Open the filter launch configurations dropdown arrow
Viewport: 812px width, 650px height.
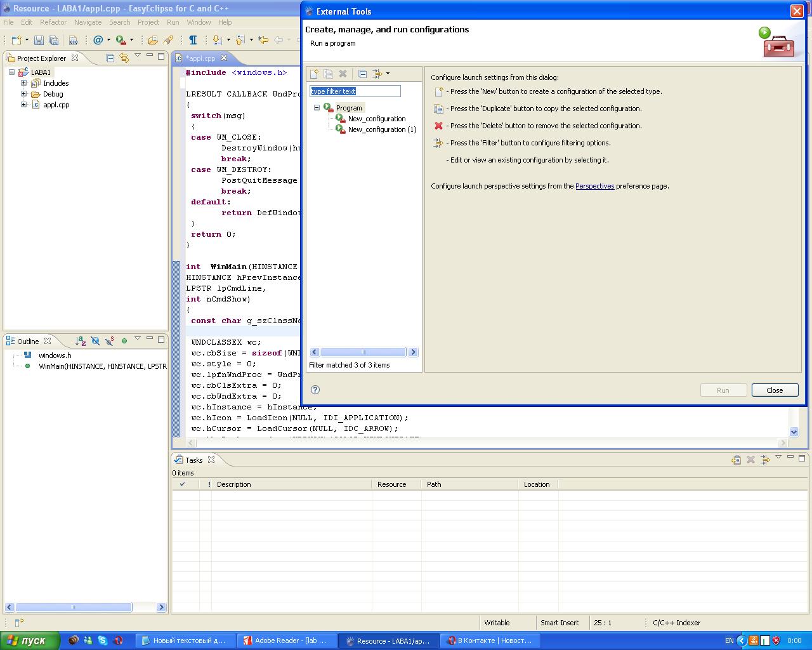(x=388, y=74)
